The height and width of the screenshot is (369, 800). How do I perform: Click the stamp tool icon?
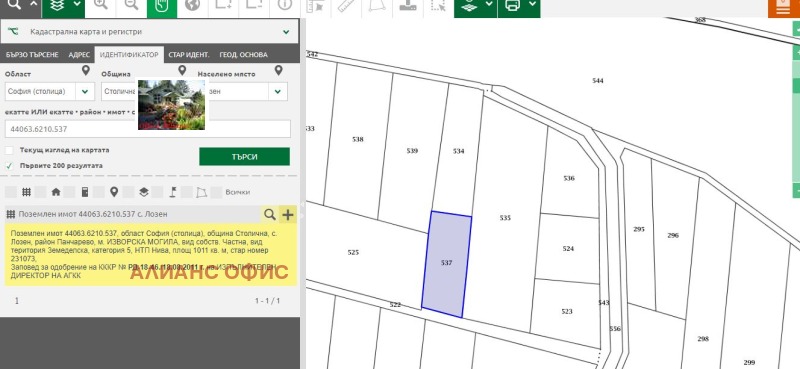click(408, 5)
